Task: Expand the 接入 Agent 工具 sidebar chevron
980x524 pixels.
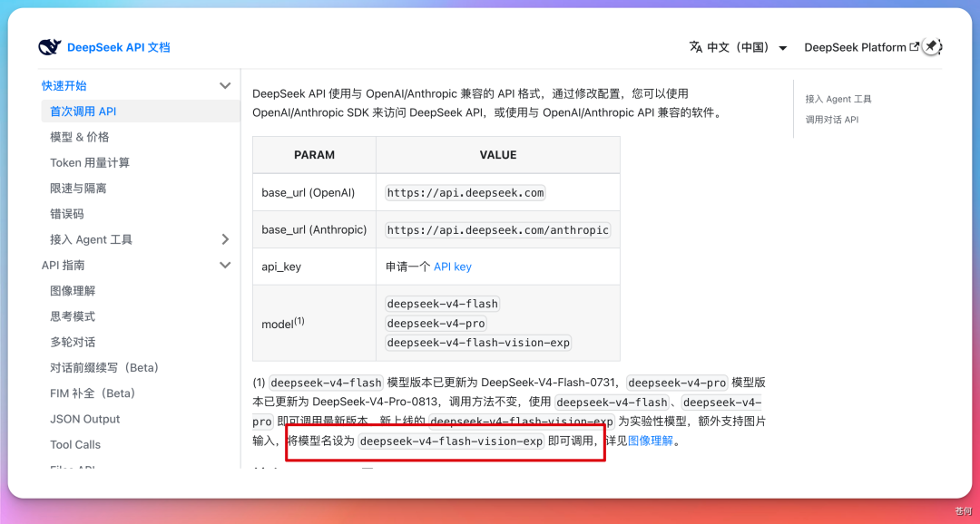Action: click(225, 239)
